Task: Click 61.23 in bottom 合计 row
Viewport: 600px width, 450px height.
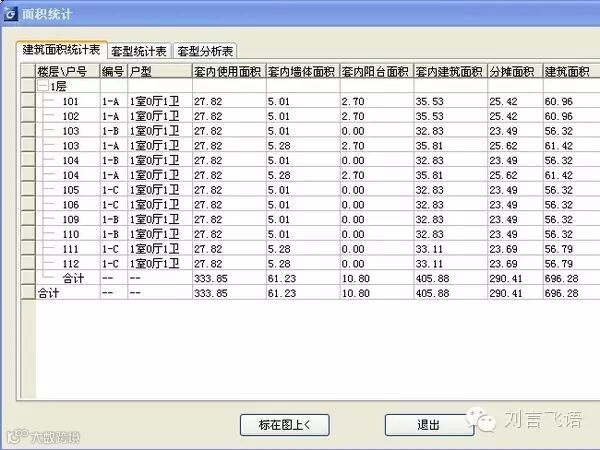Action: (282, 293)
